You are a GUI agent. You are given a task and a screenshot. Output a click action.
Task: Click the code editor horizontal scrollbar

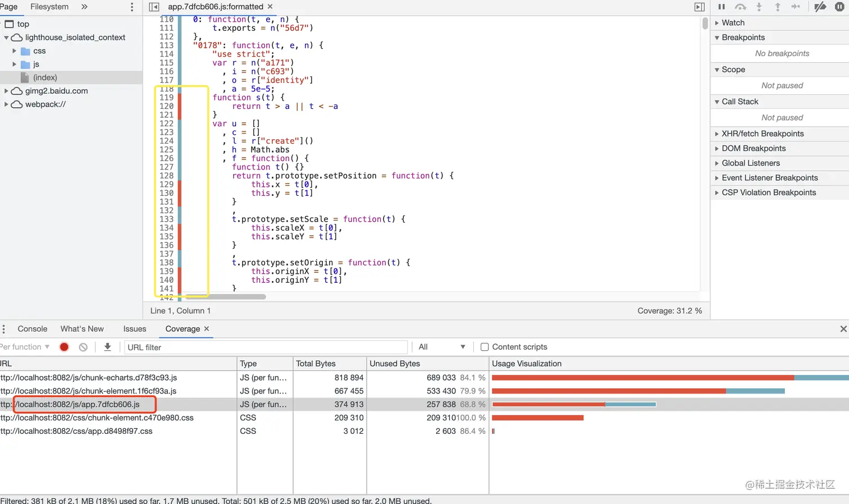tap(225, 296)
